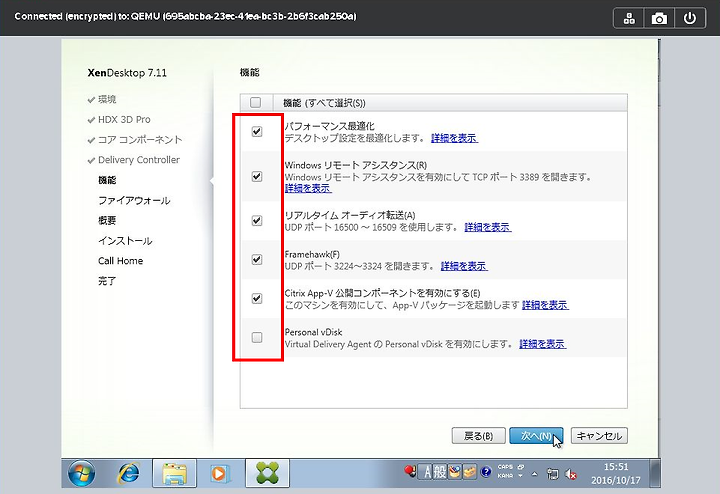Viewport: 720px width, 494px height.
Task: Select the 機能 step in sidebar
Action: click(x=107, y=180)
